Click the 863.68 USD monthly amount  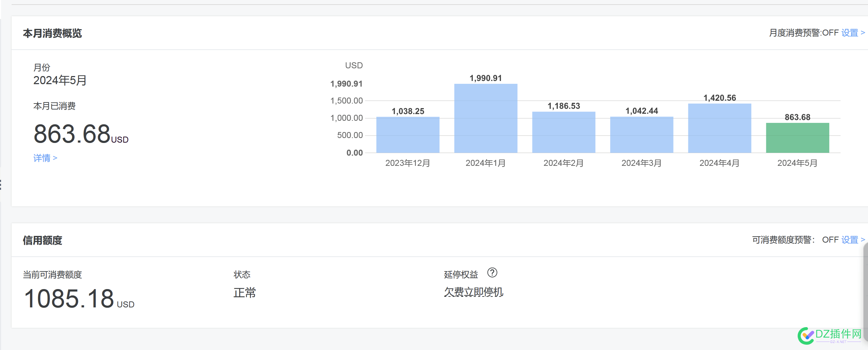click(x=81, y=134)
